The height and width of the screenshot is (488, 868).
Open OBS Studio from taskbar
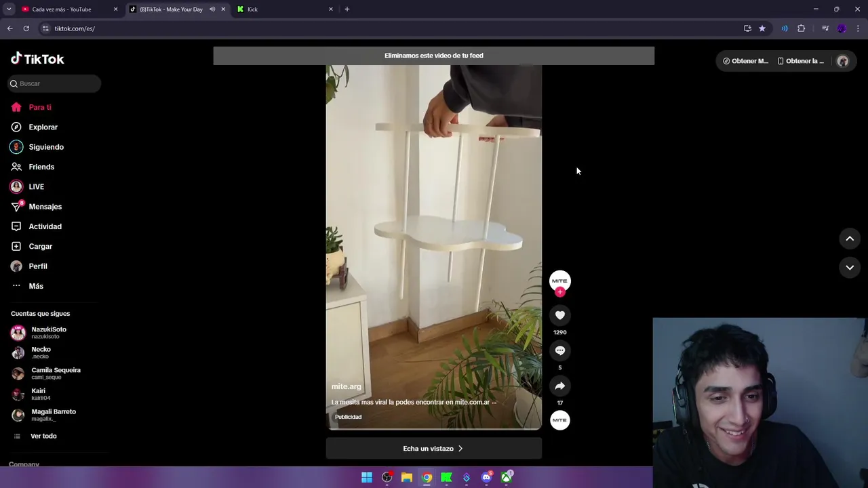(387, 477)
